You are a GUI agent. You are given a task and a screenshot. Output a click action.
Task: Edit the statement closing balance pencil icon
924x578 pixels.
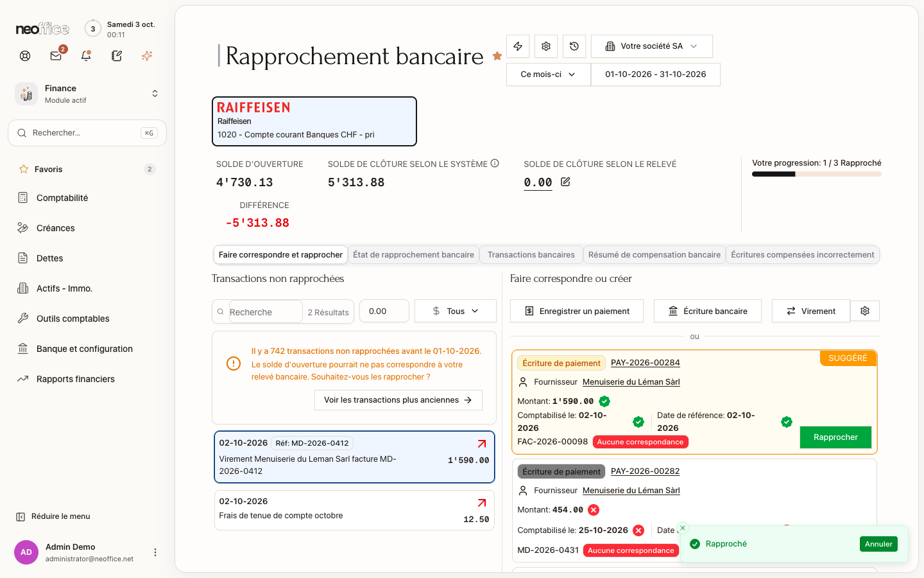point(565,182)
